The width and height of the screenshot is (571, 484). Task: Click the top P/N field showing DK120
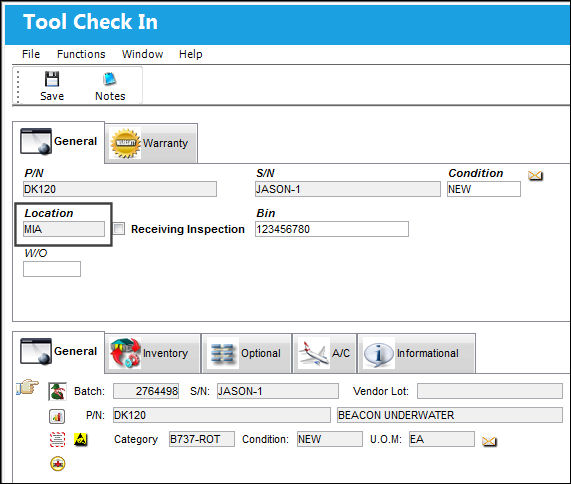(x=120, y=189)
